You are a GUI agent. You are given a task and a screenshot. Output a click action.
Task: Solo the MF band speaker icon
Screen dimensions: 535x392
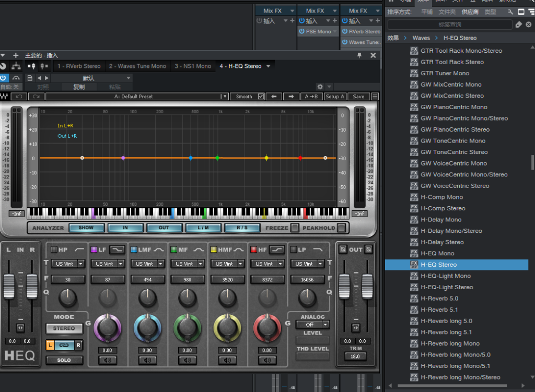tap(188, 360)
